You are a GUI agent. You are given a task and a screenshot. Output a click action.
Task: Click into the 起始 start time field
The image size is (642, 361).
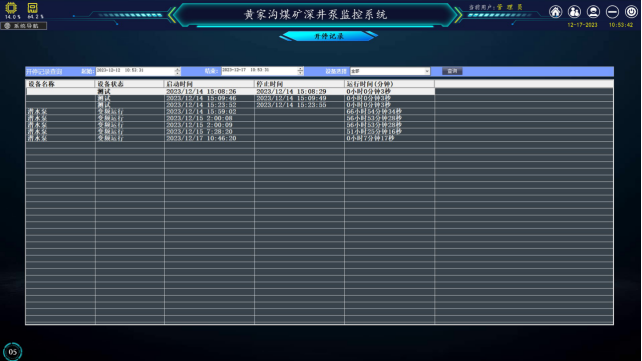click(135, 71)
